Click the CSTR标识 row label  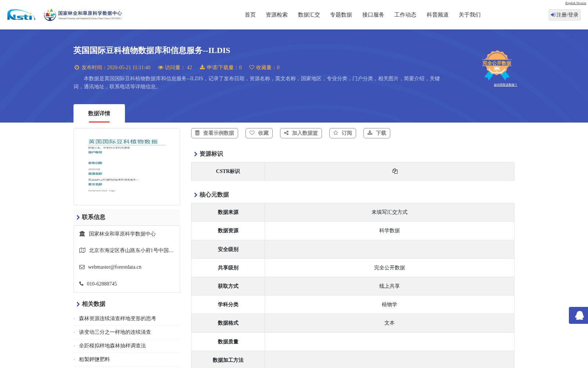pyautogui.click(x=228, y=171)
